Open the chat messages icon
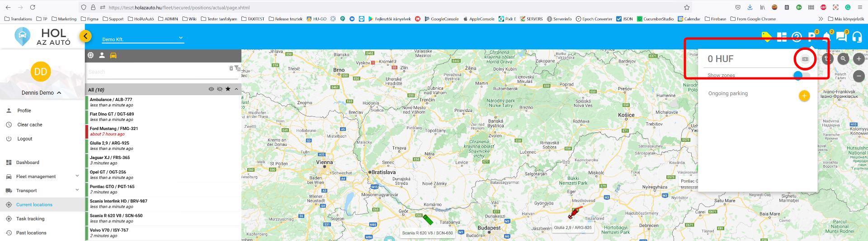Viewport: 868px width, 241px height. pos(841,37)
